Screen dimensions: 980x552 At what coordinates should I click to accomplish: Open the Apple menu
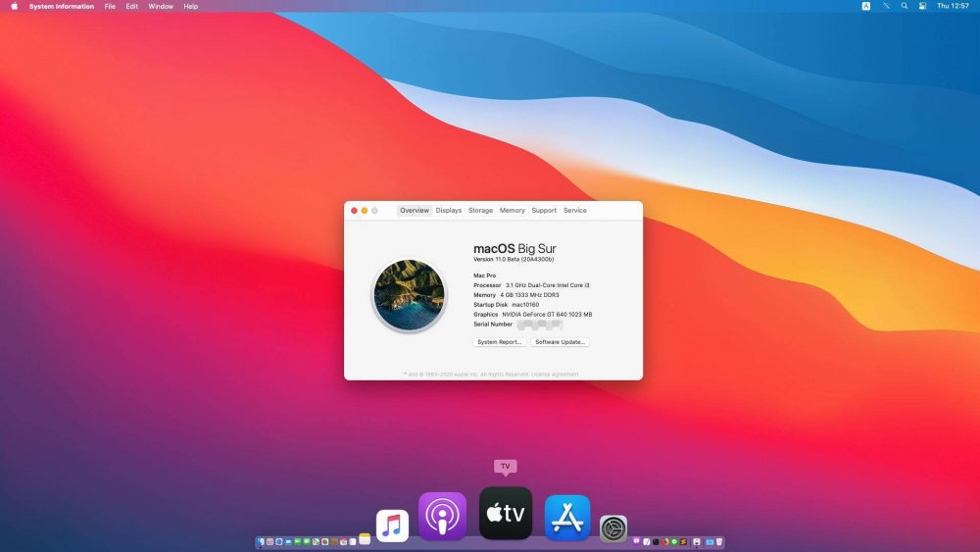(x=15, y=6)
